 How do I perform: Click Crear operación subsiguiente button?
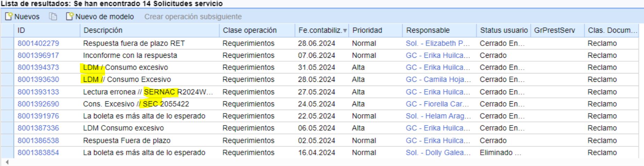[193, 16]
